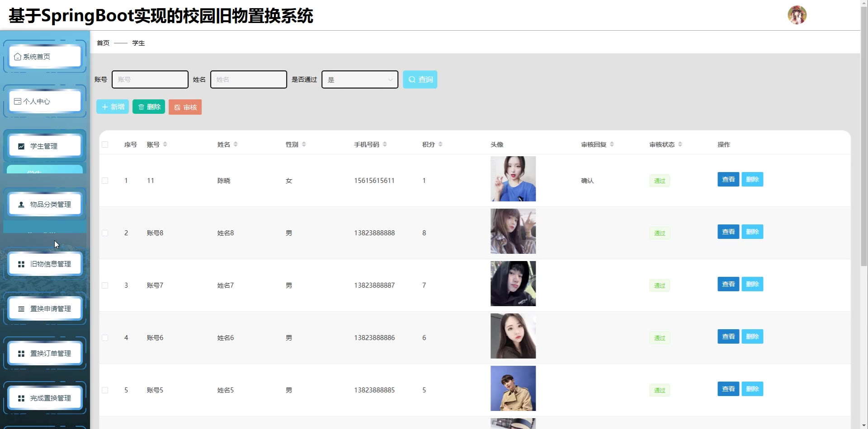The width and height of the screenshot is (868, 429).
Task: Go to 首页 in the breadcrumb
Action: 103,43
